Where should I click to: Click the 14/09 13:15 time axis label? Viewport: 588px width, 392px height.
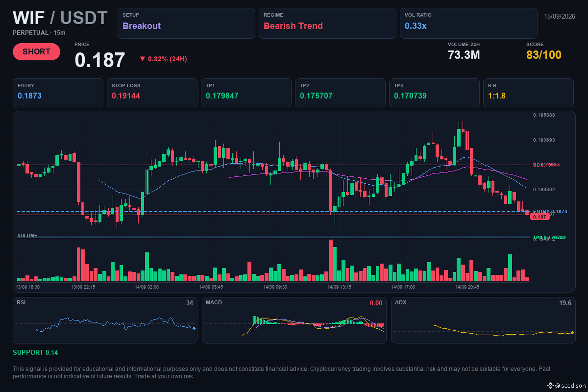[339, 287]
